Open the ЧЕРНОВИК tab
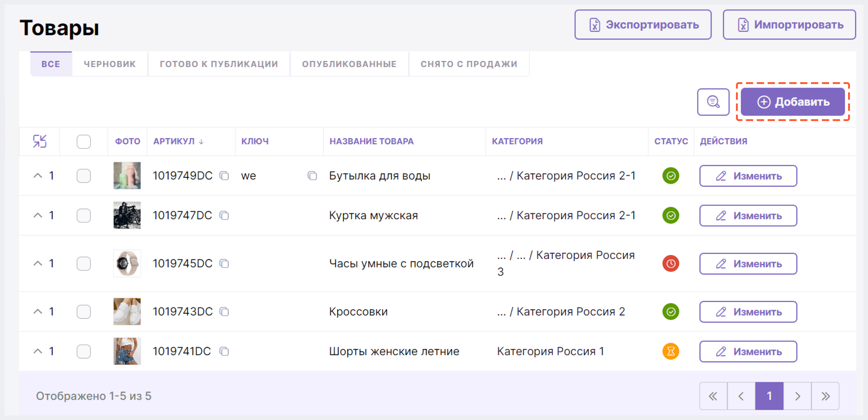Image resolution: width=868 pixels, height=420 pixels. (x=110, y=64)
